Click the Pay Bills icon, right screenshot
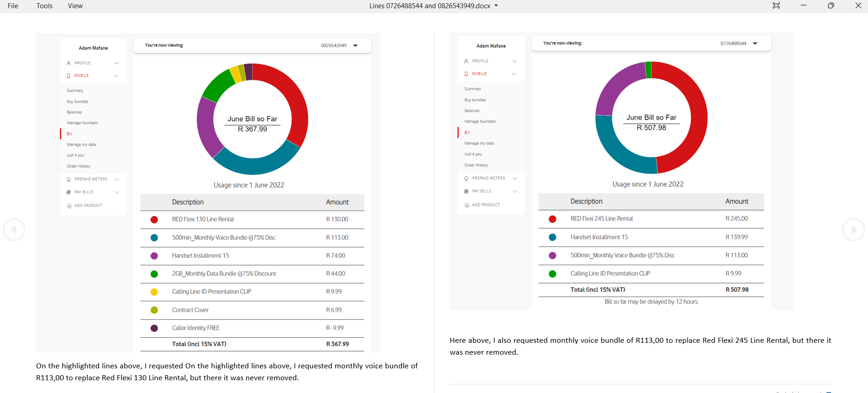 click(466, 191)
